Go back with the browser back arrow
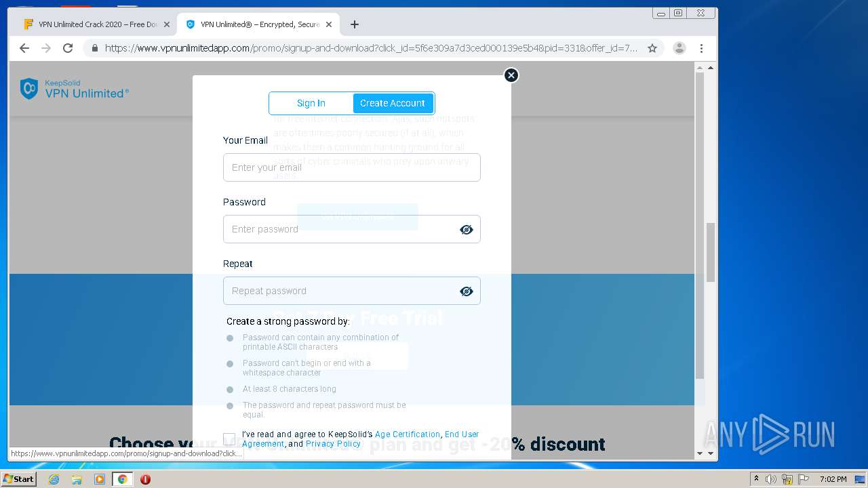 24,48
